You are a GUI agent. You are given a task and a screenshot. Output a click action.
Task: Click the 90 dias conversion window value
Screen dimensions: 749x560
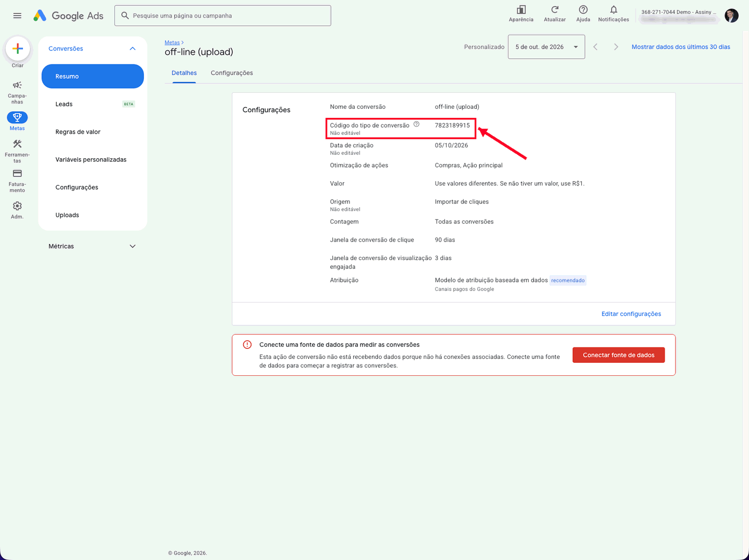[x=445, y=240]
